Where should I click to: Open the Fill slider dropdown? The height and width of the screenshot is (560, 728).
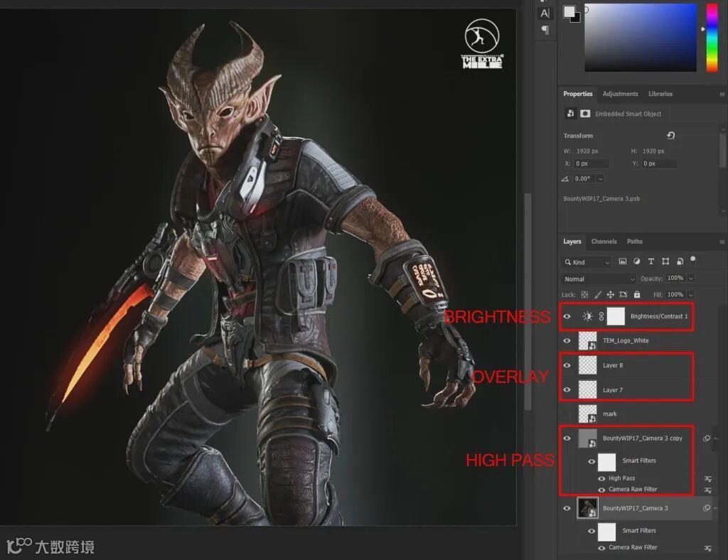click(x=691, y=295)
